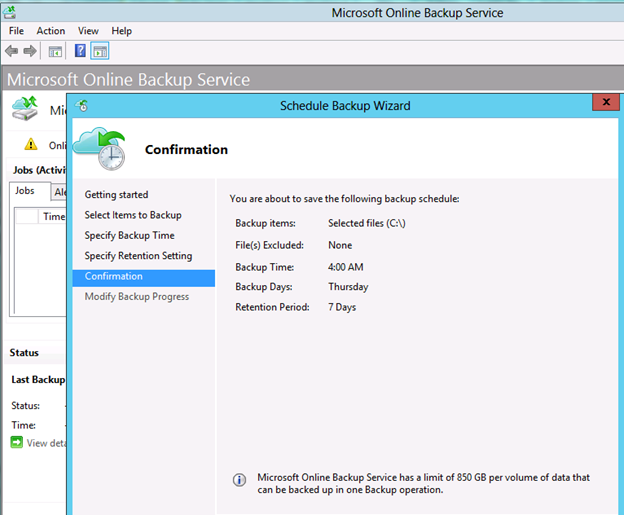Image resolution: width=624 pixels, height=515 pixels.
Task: Open the Help menu
Action: (x=121, y=31)
